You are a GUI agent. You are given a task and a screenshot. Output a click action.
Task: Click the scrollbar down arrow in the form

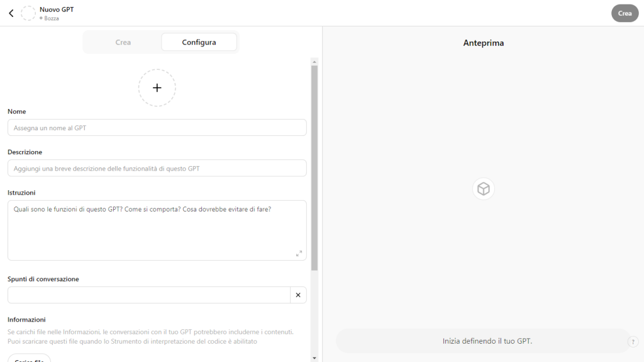(314, 358)
